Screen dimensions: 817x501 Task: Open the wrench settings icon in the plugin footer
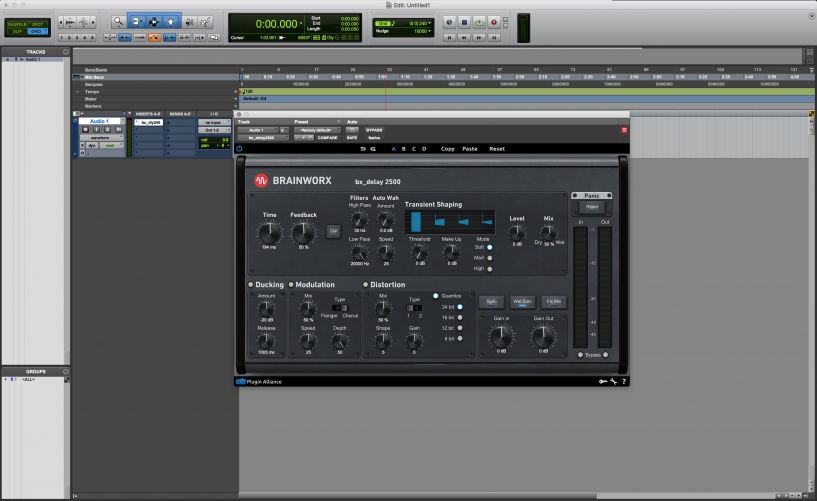(614, 382)
